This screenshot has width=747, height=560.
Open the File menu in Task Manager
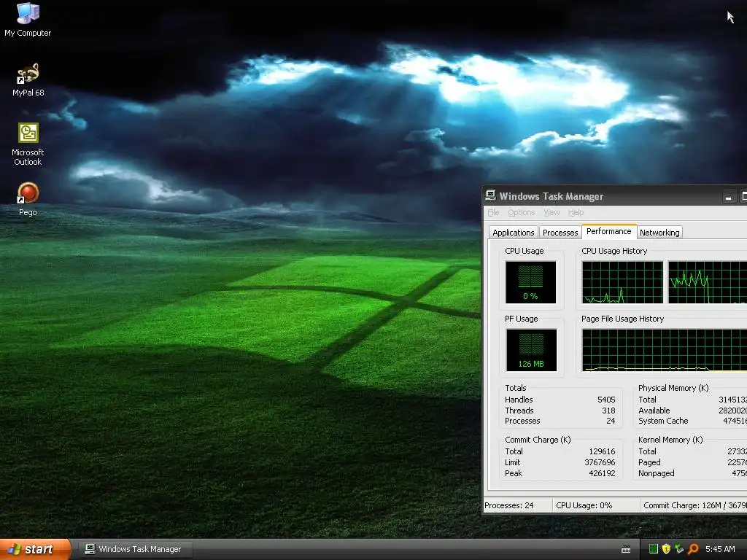(x=493, y=212)
